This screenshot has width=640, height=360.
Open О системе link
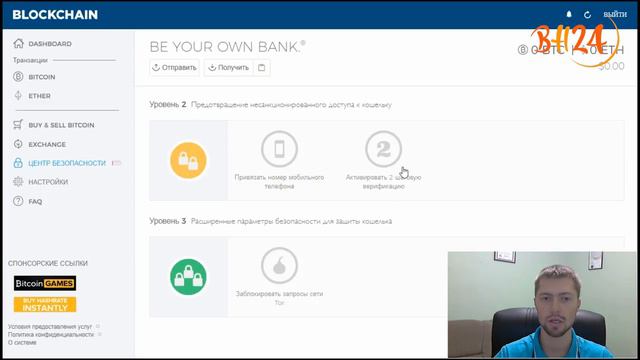22,342
